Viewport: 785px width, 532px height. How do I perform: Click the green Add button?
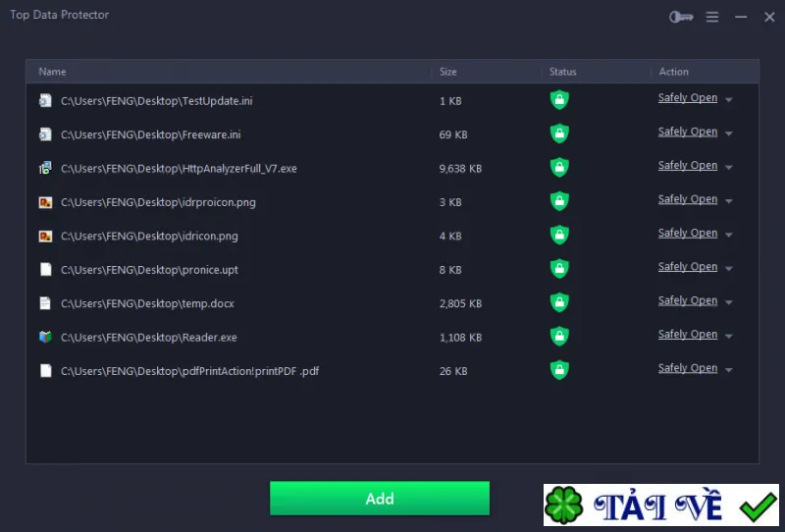click(x=380, y=498)
